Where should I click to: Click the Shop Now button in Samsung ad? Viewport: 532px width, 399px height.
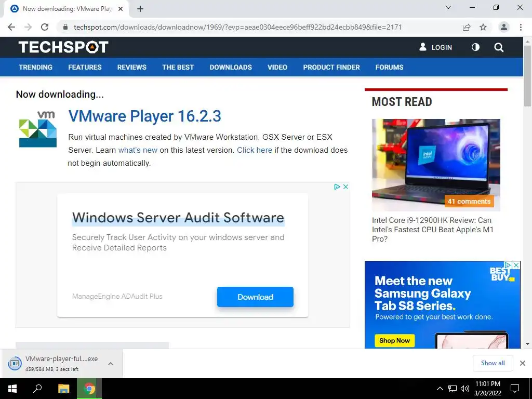(x=395, y=341)
